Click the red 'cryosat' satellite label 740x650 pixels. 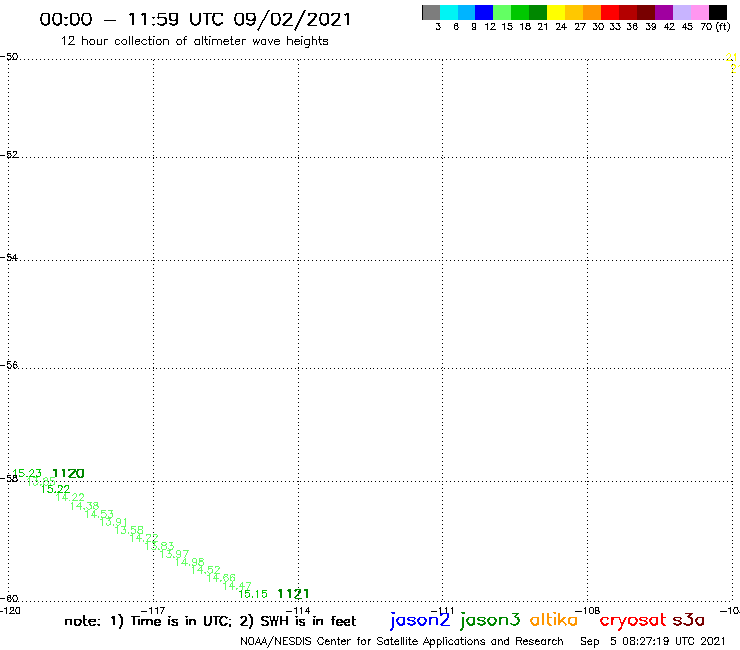tap(633, 620)
